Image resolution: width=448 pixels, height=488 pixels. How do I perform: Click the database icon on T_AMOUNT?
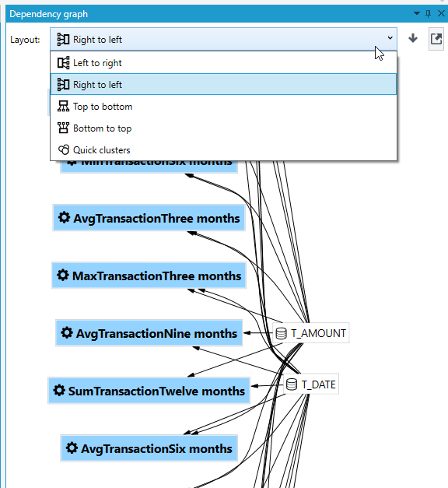click(282, 333)
